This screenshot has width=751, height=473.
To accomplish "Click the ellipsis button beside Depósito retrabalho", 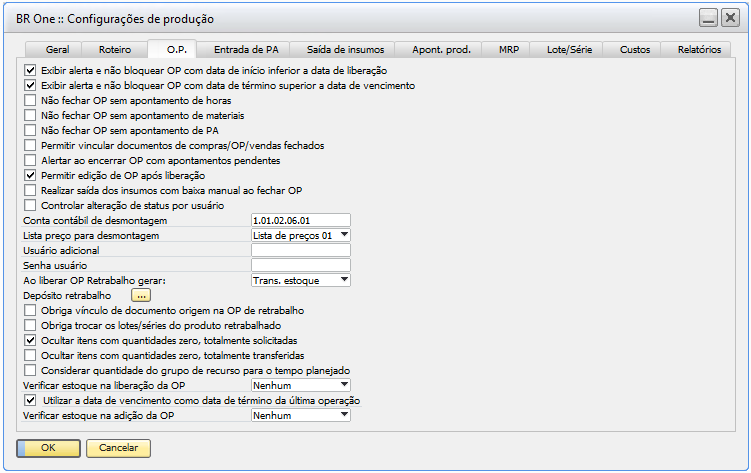I will coord(140,296).
